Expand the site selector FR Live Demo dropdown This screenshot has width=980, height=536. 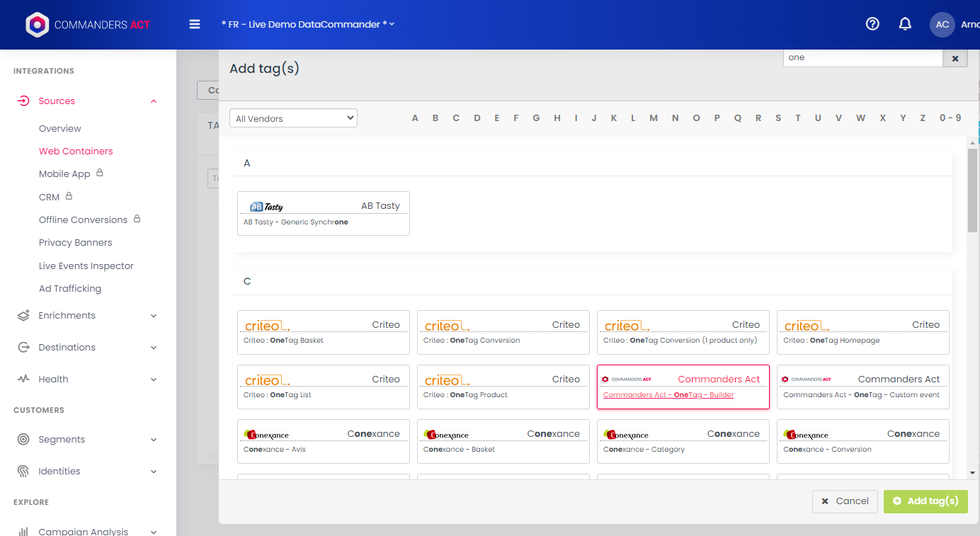click(x=308, y=24)
